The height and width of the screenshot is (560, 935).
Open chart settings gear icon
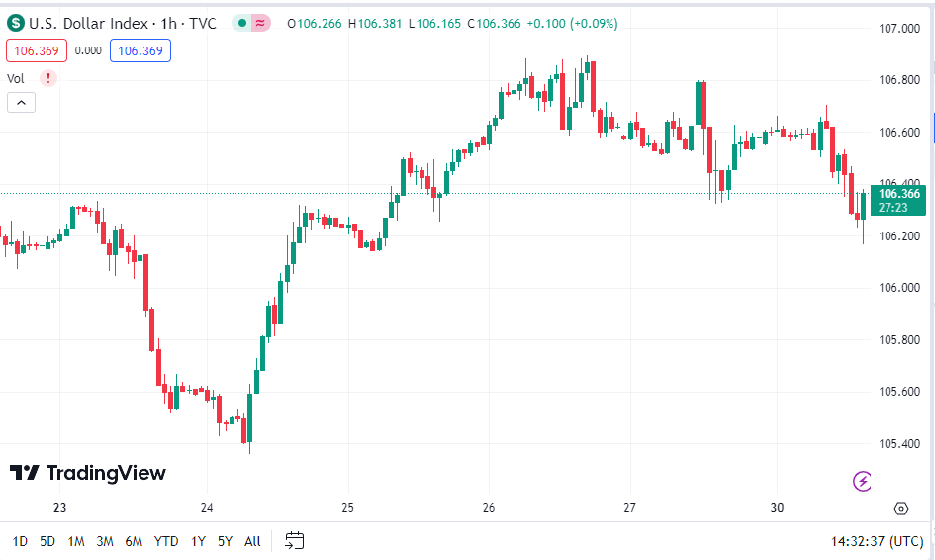900,509
